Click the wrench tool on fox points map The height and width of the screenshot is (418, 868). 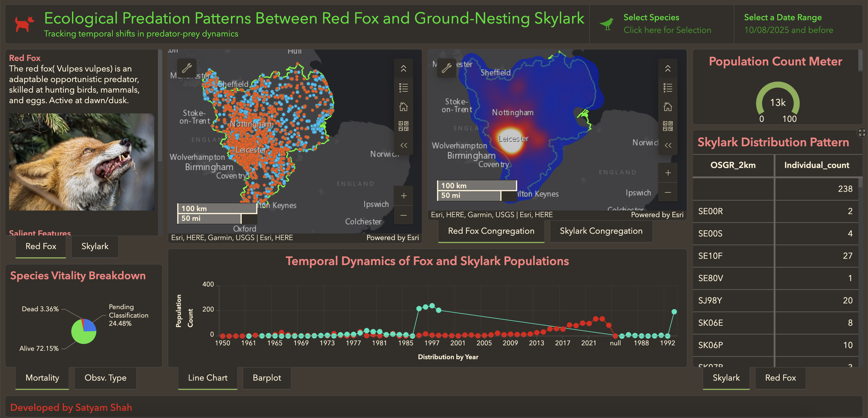[x=187, y=68]
